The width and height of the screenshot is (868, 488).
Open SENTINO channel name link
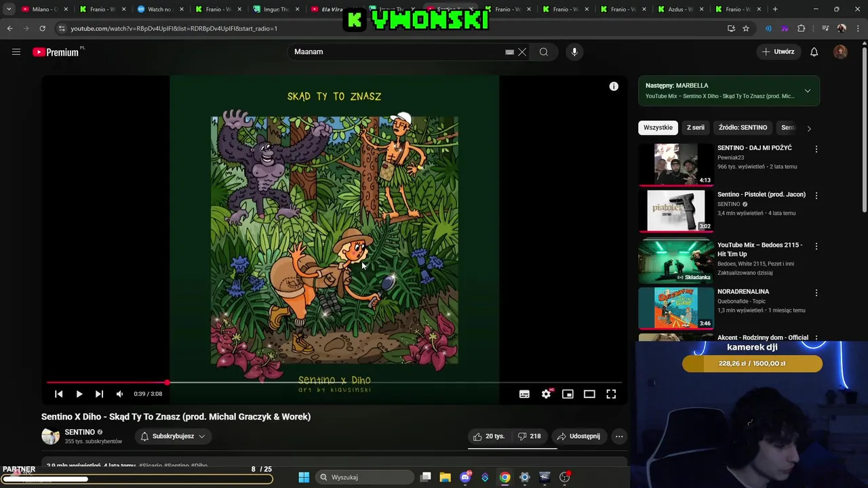tap(79, 432)
